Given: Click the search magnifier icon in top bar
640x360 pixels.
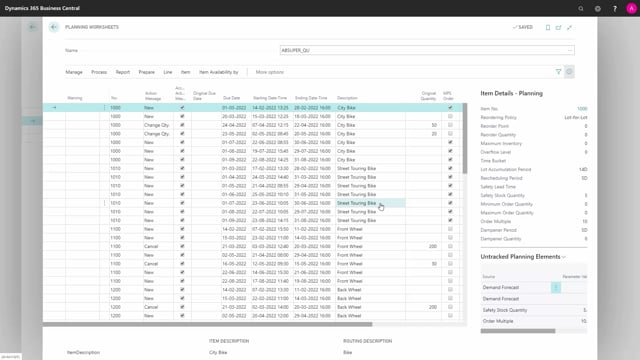Looking at the screenshot, I should tap(581, 9).
